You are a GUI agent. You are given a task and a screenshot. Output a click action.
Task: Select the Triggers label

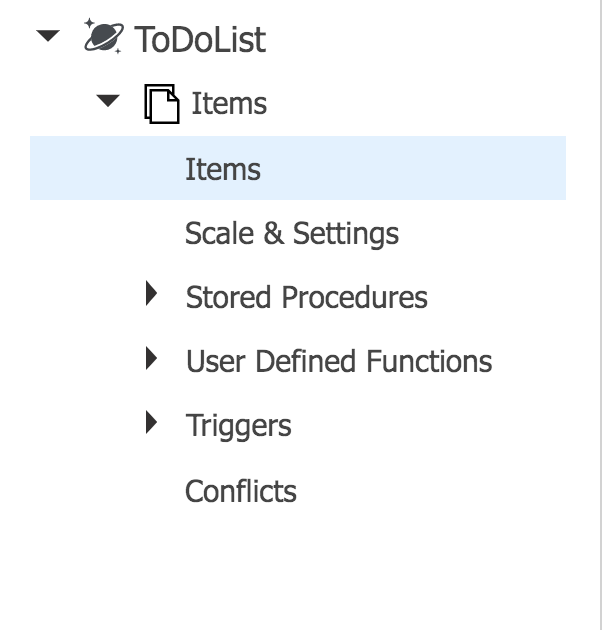(238, 425)
